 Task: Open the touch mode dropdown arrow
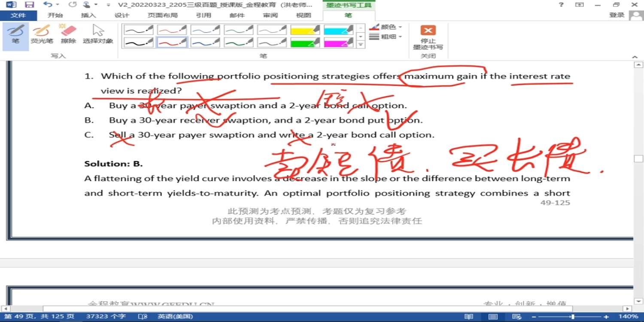coord(96,5)
